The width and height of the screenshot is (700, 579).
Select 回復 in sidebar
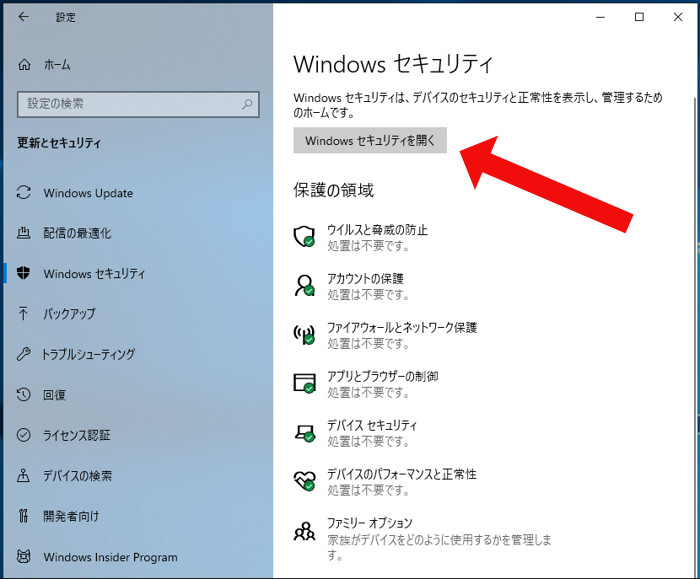54,395
